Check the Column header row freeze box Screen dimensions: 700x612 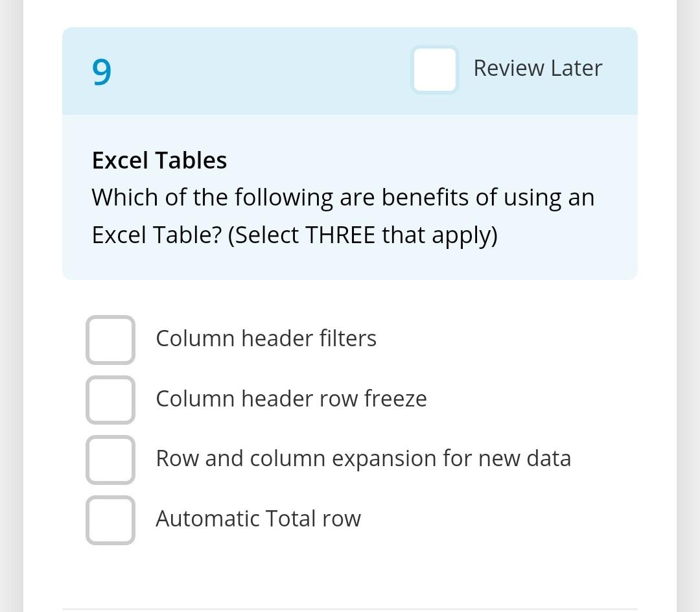[x=110, y=400]
